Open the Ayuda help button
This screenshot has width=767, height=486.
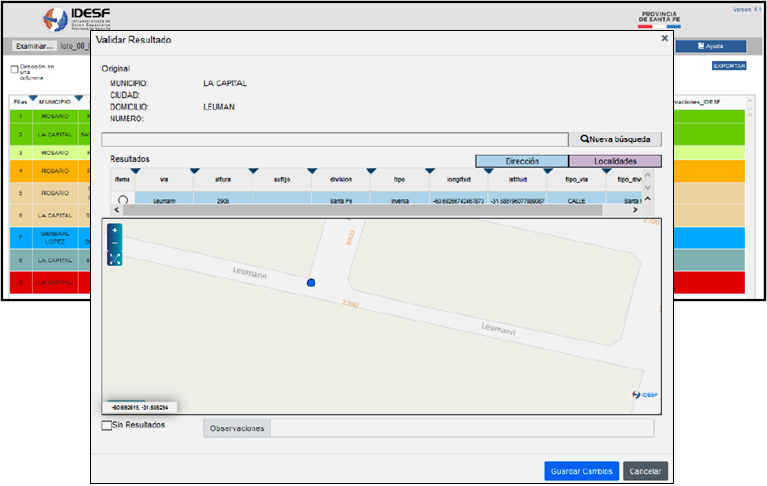click(709, 46)
